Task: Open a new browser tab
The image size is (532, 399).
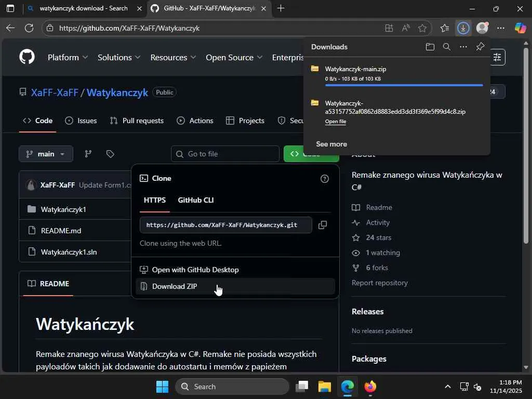Action: click(281, 8)
